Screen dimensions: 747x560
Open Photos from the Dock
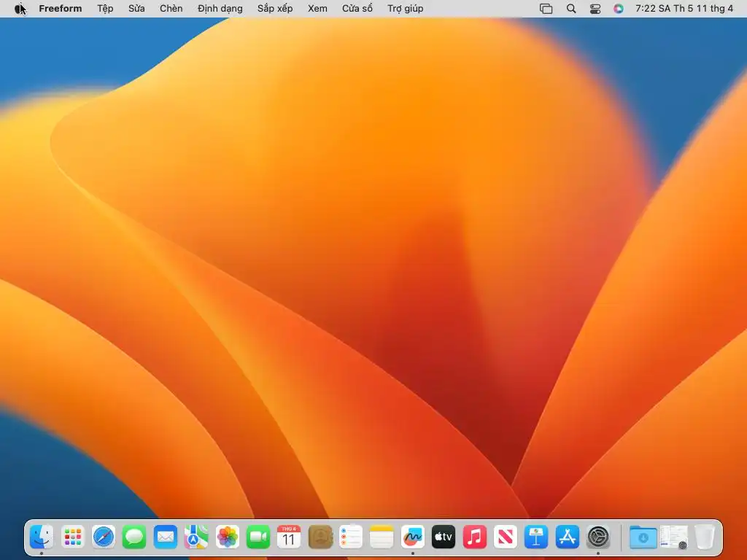pyautogui.click(x=228, y=537)
